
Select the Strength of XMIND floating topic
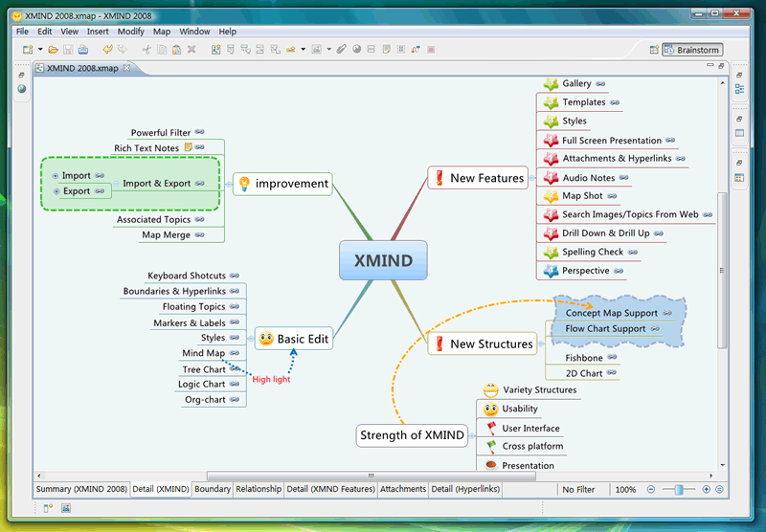(x=412, y=434)
